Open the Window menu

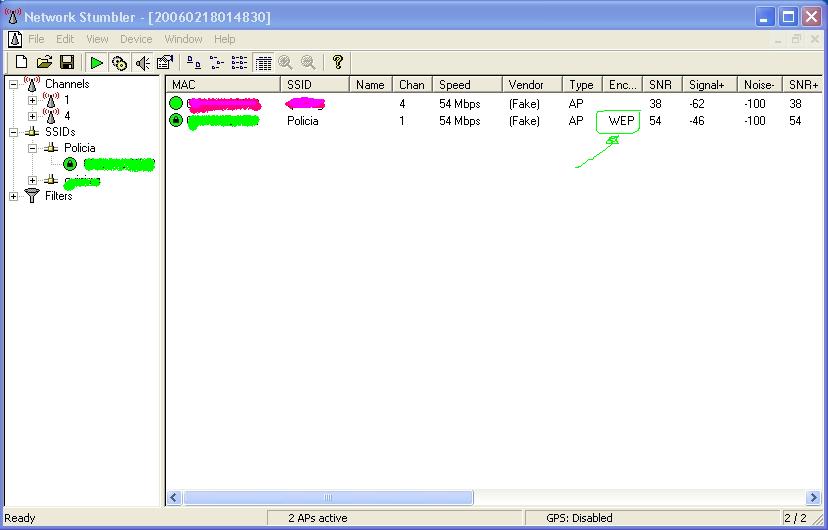[183, 39]
